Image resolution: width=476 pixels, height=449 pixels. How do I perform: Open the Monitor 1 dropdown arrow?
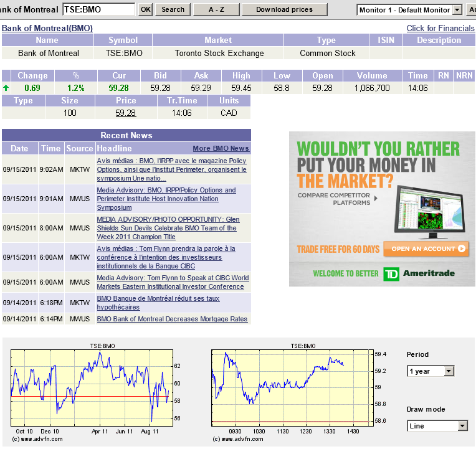[457, 10]
